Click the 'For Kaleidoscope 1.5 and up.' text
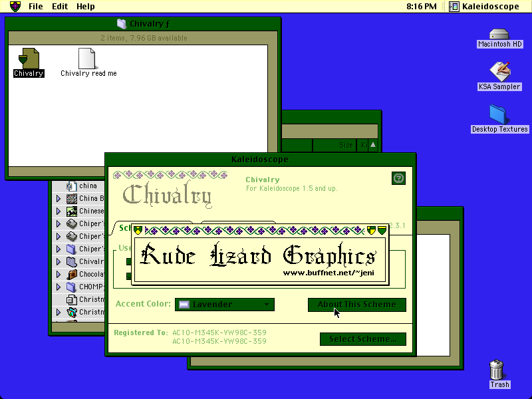 click(x=292, y=188)
